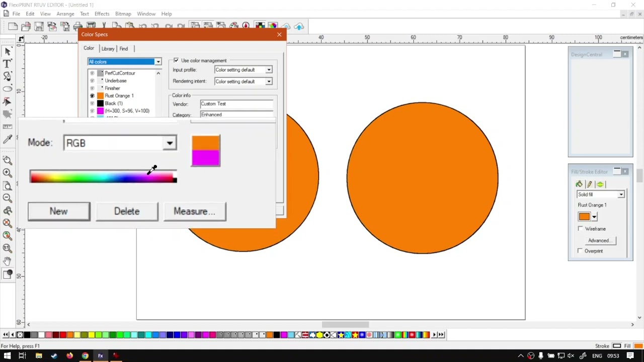This screenshot has height=362, width=644.
Task: Click the cloud upload toolbar icon
Action: [x=299, y=26]
